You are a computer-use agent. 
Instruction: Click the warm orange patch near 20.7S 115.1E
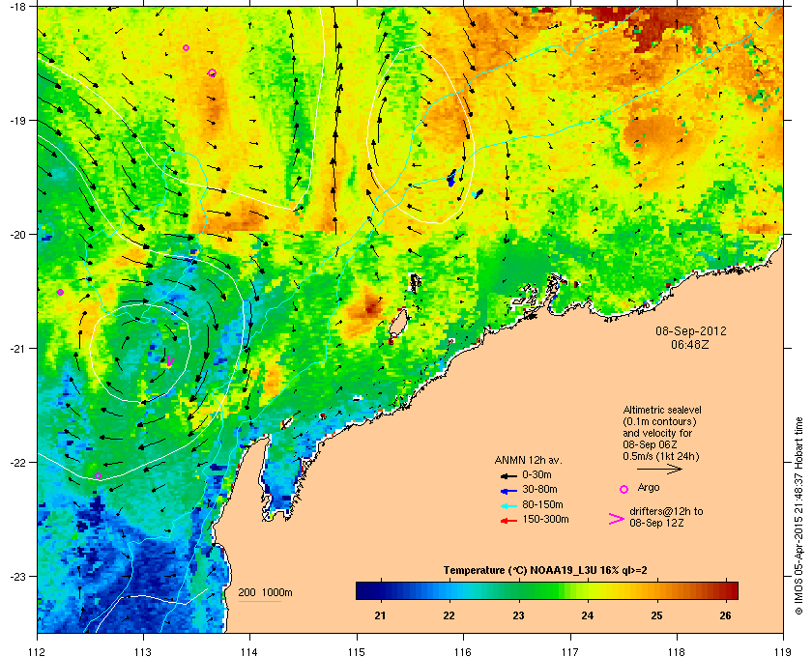367,309
